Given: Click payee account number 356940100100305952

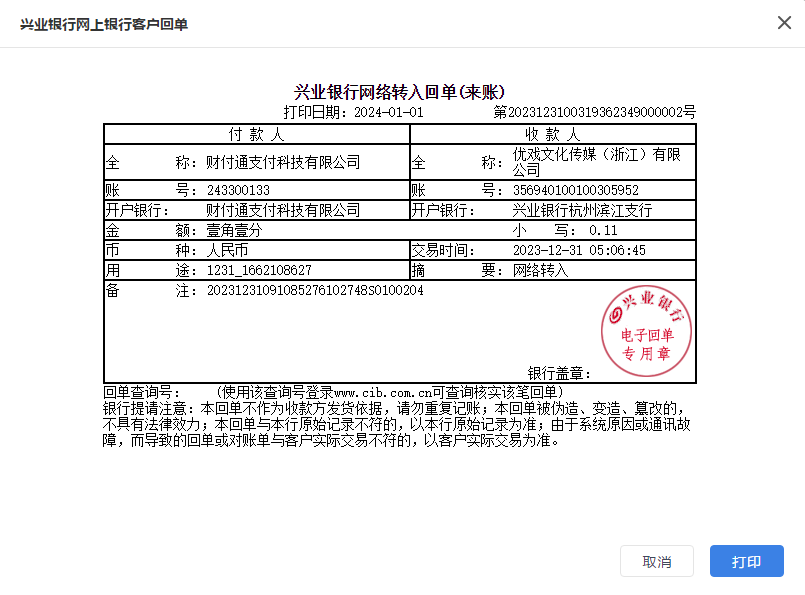Looking at the screenshot, I should pyautogui.click(x=576, y=190).
